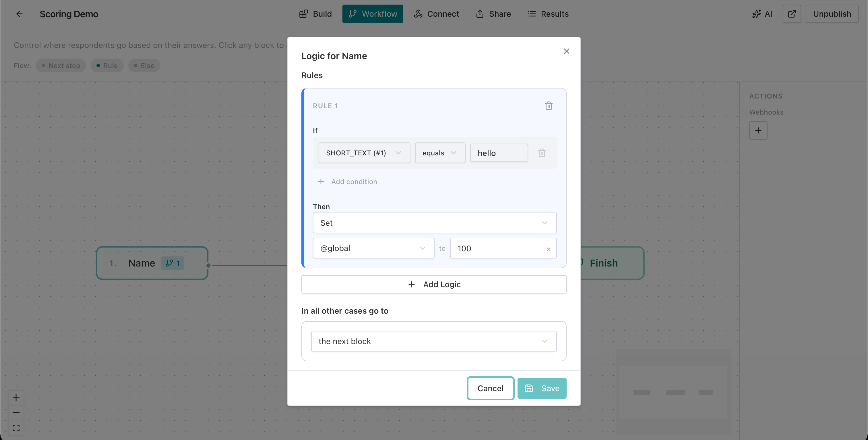
Task: Open the SHORT_TEXT field dropdown
Action: click(364, 153)
